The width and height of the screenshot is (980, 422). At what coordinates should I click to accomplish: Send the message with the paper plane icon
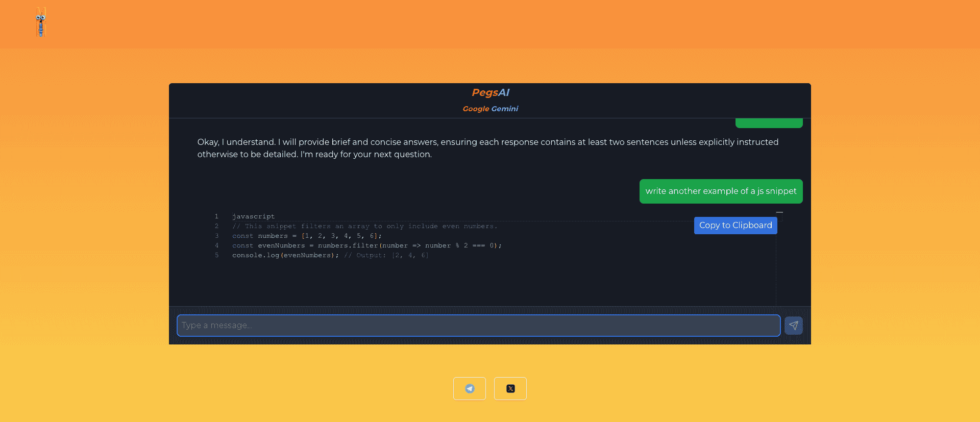tap(793, 326)
